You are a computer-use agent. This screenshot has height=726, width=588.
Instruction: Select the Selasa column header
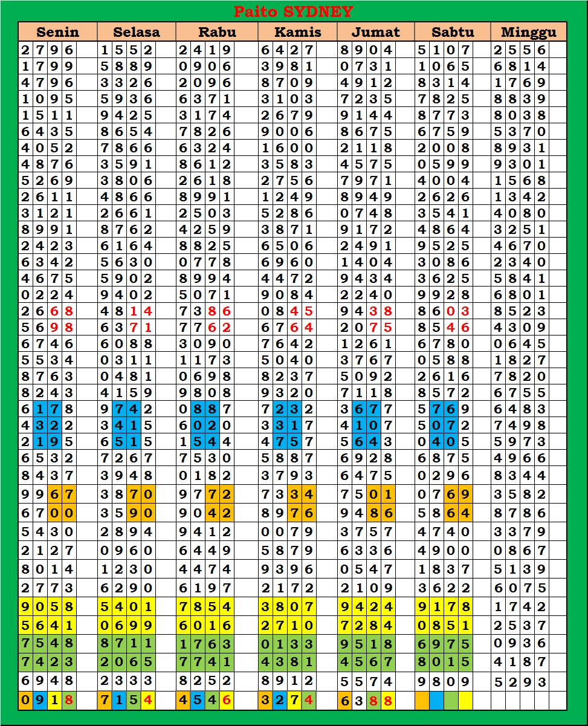click(137, 32)
